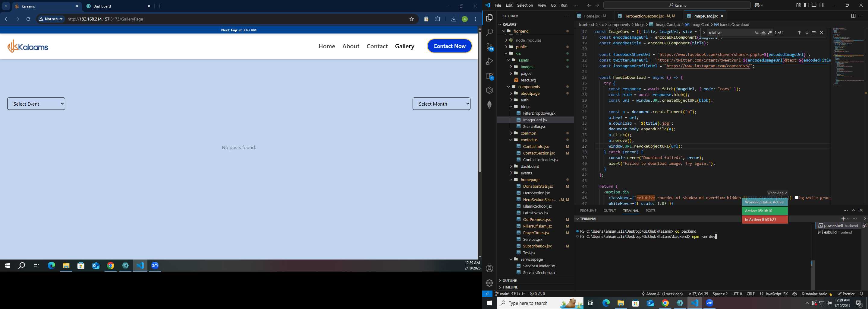Go back in VS Code navigation history
The height and width of the screenshot is (309, 868).
coord(589,5)
